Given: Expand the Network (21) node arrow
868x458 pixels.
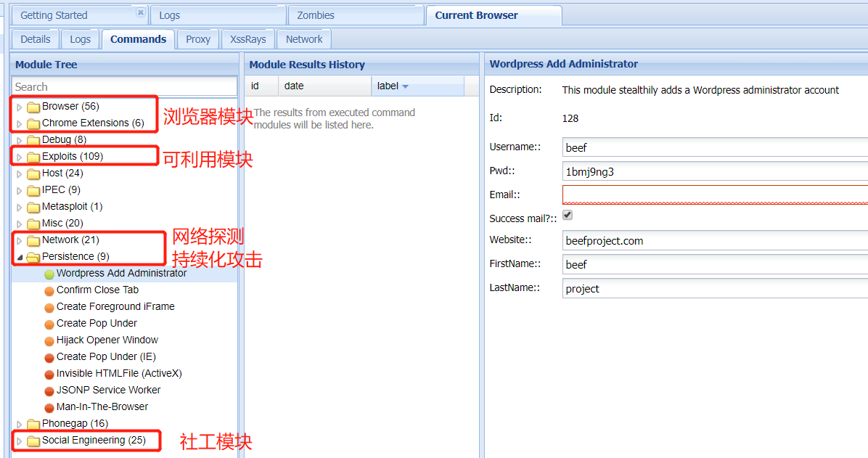Looking at the screenshot, I should tap(20, 241).
